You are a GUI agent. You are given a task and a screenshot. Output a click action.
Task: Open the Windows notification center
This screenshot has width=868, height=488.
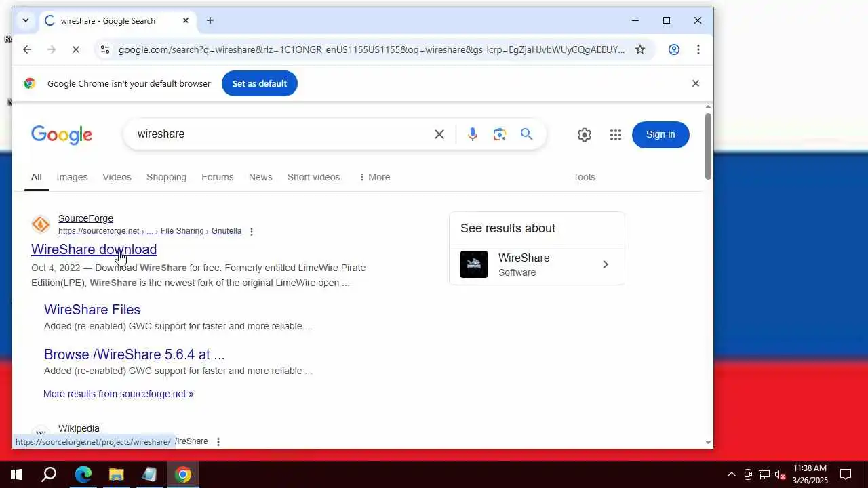coord(846,474)
